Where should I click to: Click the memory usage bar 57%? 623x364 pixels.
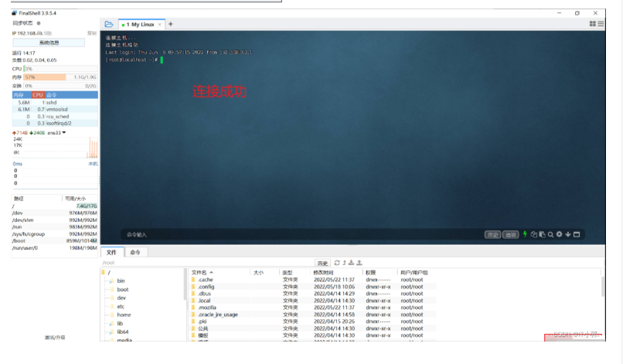(x=60, y=77)
